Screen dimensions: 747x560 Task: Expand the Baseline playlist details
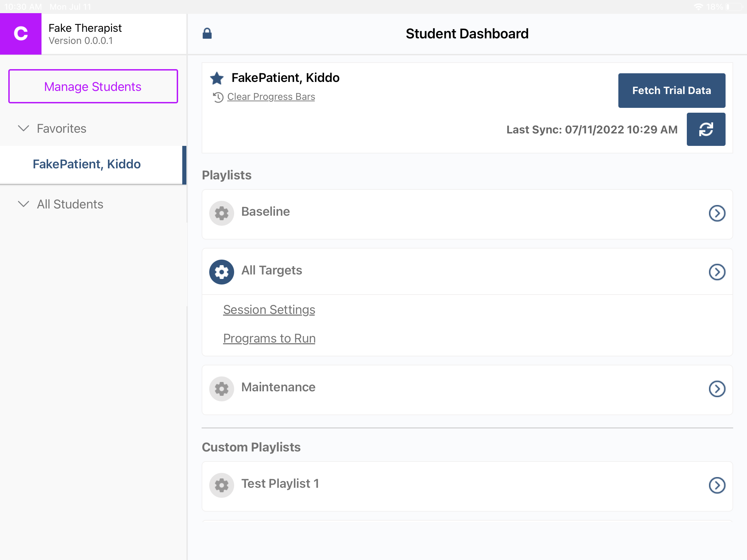tap(717, 213)
